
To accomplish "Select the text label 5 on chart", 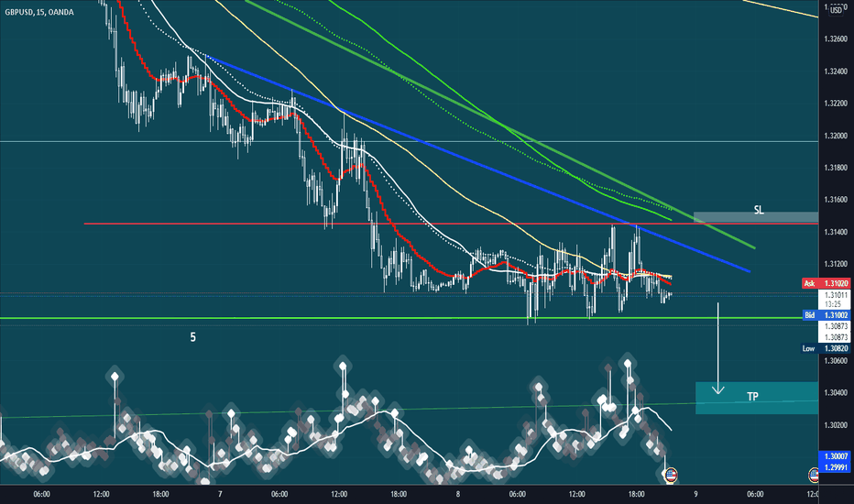I will [x=192, y=337].
